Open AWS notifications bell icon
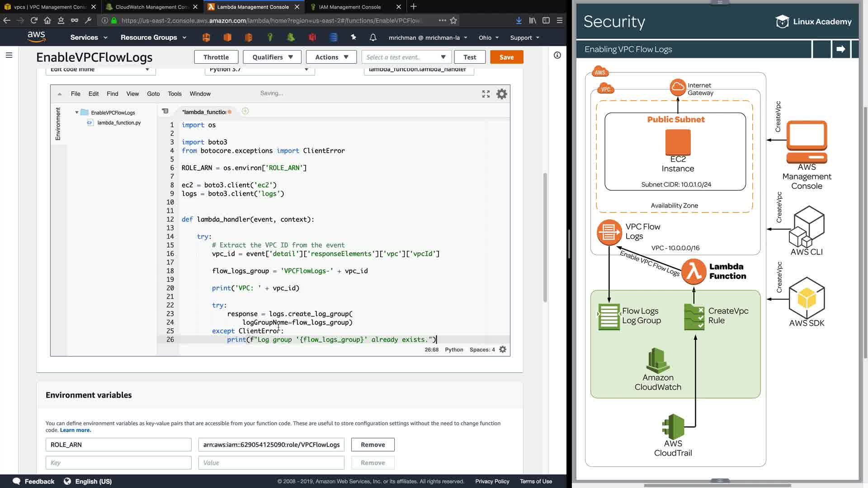 click(x=373, y=38)
